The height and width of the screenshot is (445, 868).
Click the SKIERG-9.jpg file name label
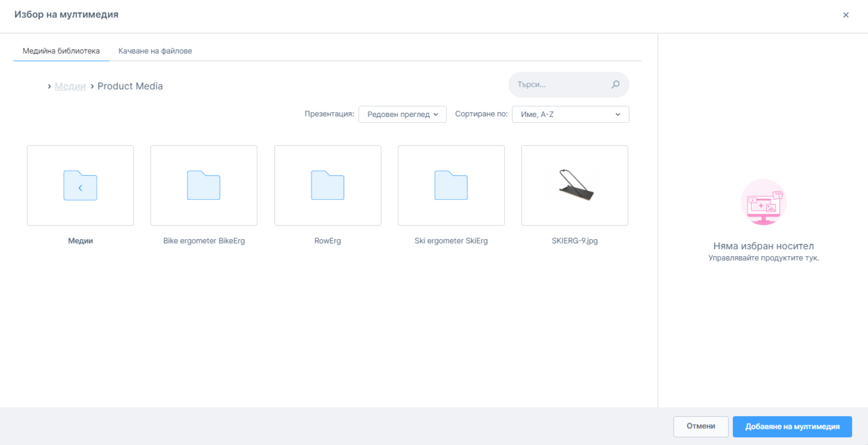574,240
